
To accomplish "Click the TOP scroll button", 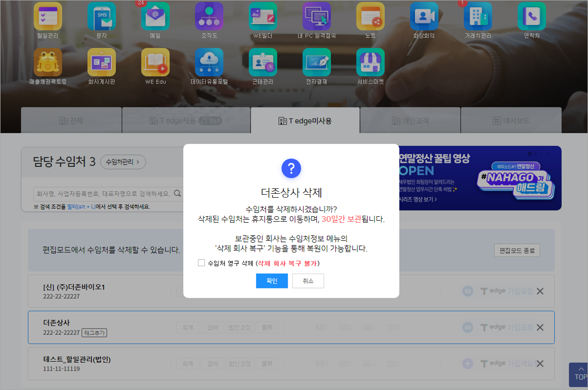I will coord(580,374).
